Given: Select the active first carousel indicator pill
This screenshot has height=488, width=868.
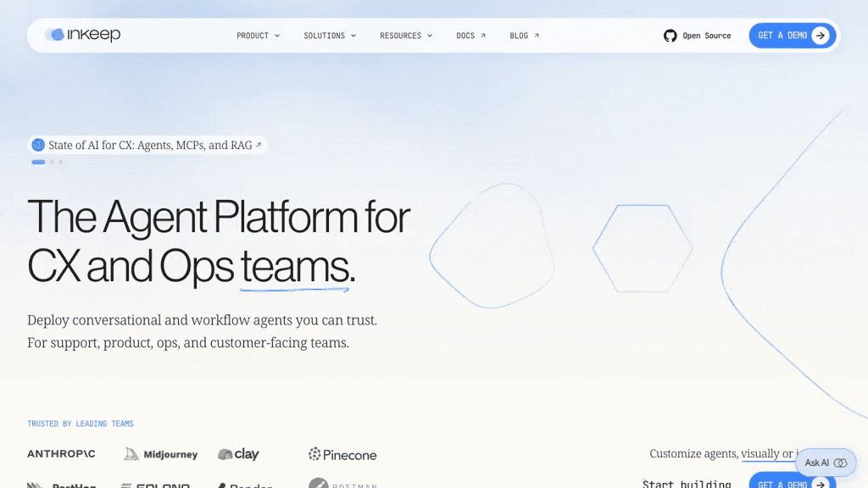Looking at the screenshot, I should pyautogui.click(x=38, y=162).
